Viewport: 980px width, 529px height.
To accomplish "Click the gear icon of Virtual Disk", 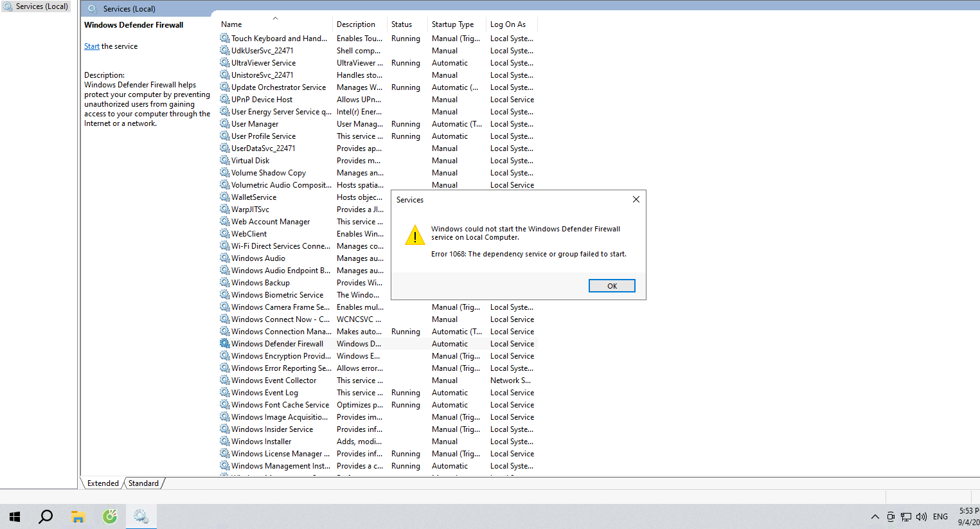I will pyautogui.click(x=225, y=161).
